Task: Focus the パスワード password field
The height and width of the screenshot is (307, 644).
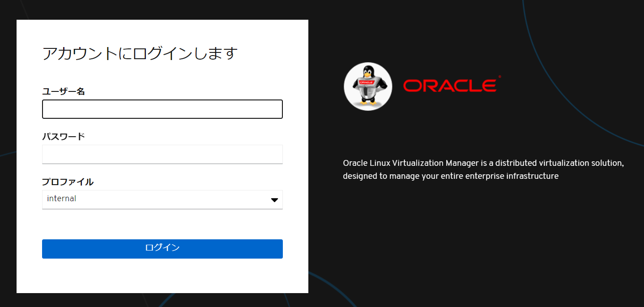Action: [162, 154]
